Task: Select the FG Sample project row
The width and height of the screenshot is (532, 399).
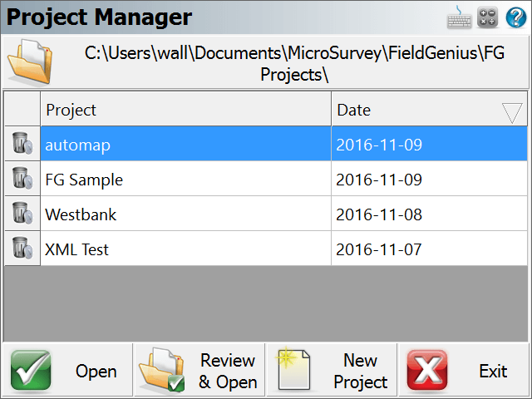Action: click(x=283, y=179)
